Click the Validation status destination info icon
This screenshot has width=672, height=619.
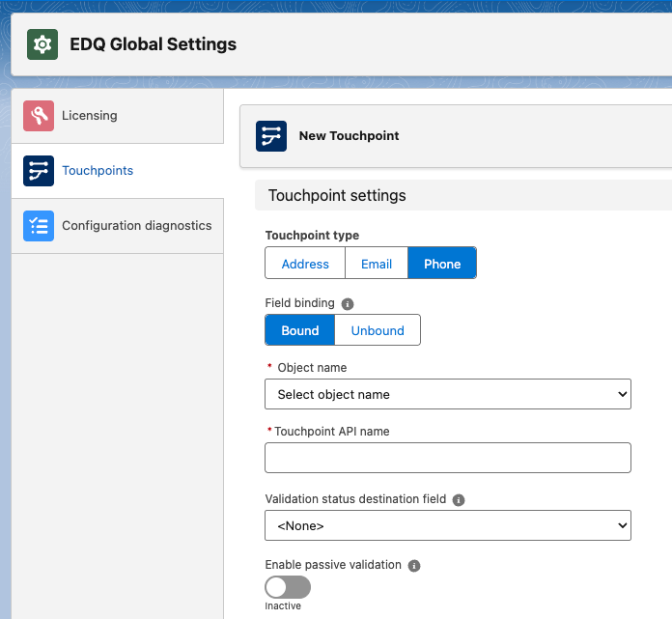coord(459,500)
